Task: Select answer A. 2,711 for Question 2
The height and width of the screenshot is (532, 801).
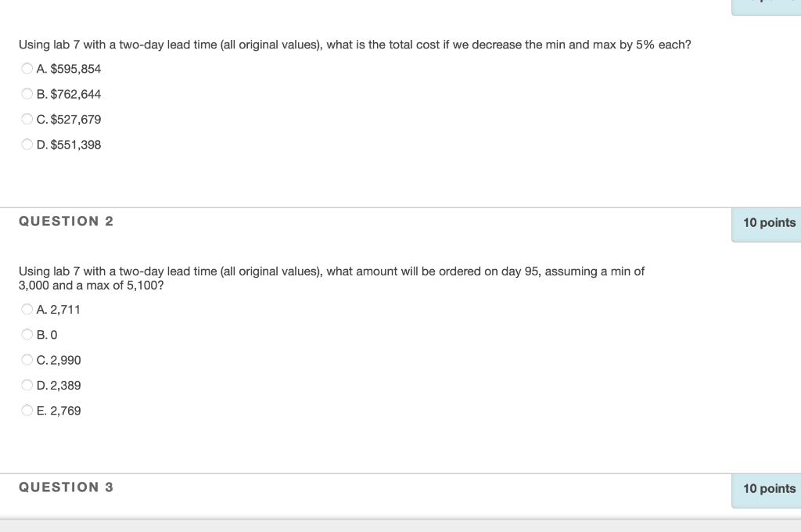Action: (x=27, y=309)
